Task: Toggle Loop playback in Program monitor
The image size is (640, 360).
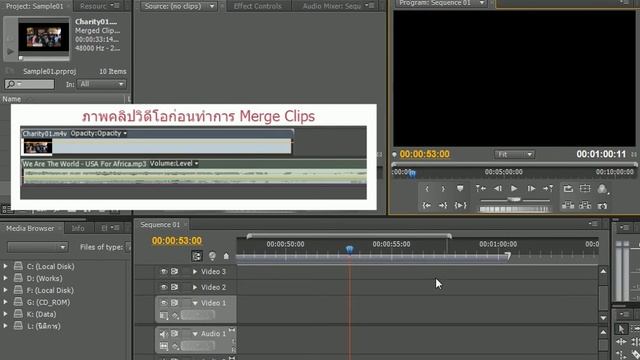Action: pos(568,189)
